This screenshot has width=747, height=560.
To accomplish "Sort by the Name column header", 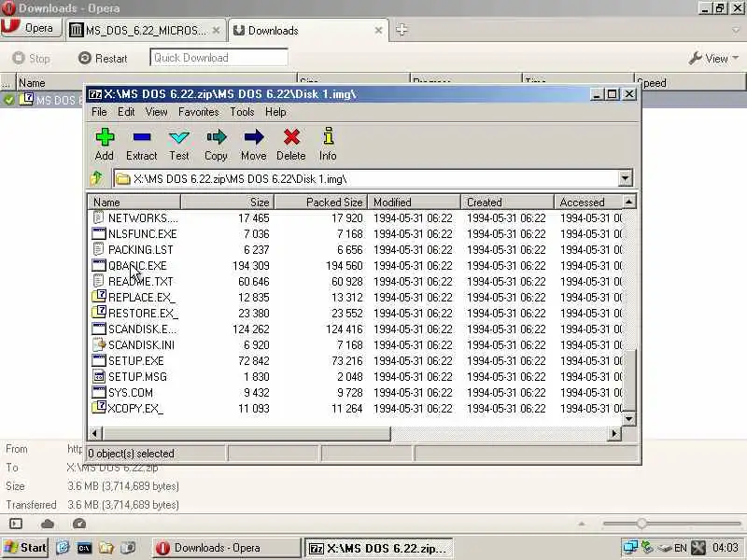I will (x=134, y=202).
